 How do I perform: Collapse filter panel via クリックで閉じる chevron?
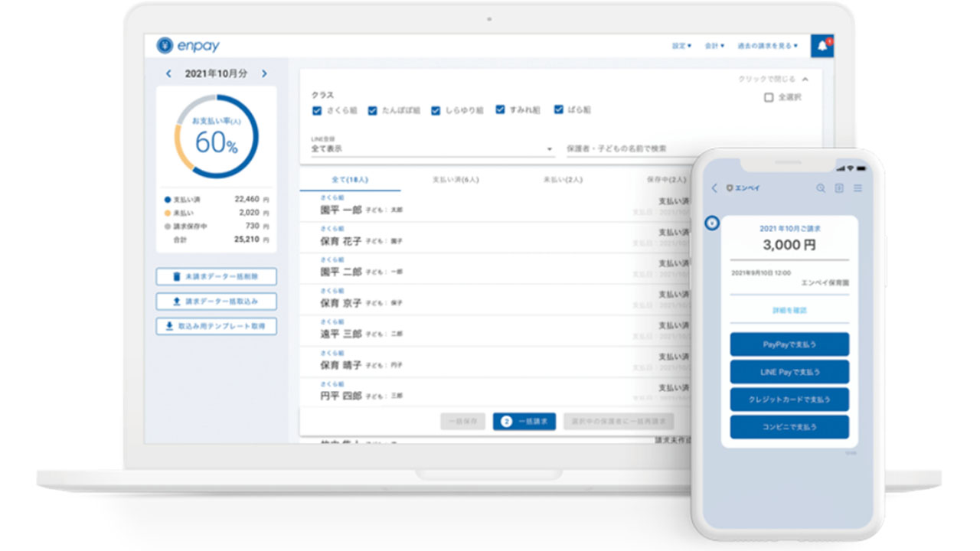click(805, 79)
